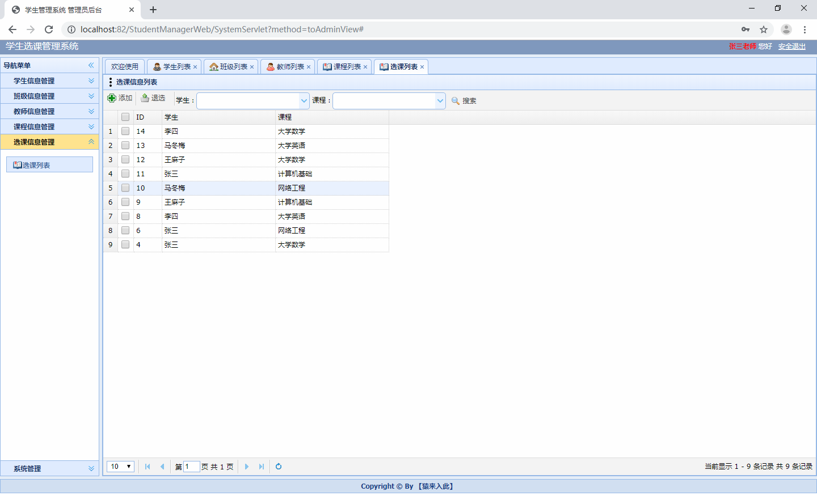The width and height of the screenshot is (817, 504).
Task: Select cell 网络工程 in row ID 10
Action: (x=332, y=188)
